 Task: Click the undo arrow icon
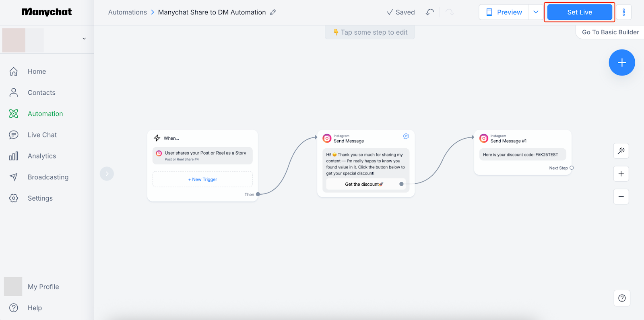[x=430, y=12]
